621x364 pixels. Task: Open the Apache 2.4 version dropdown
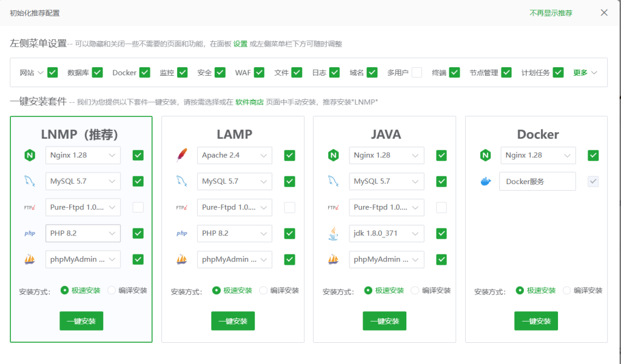pos(235,156)
